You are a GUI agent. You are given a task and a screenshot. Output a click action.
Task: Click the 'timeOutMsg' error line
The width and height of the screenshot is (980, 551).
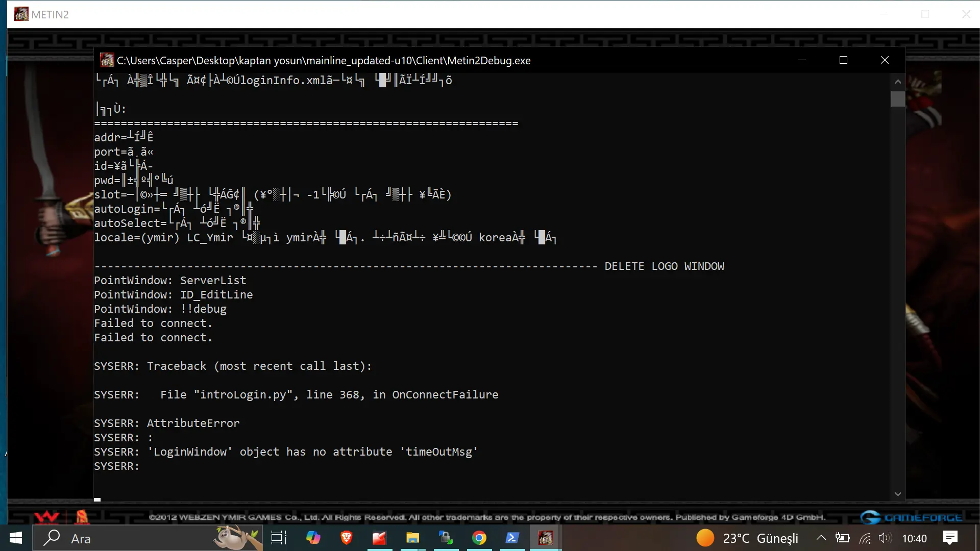click(x=286, y=452)
